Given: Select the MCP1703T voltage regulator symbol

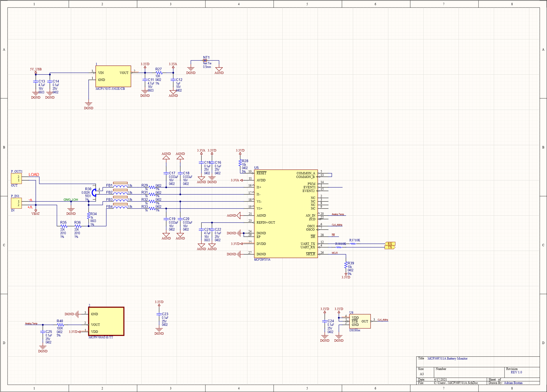Looking at the screenshot, I should pyautogui.click(x=113, y=77).
